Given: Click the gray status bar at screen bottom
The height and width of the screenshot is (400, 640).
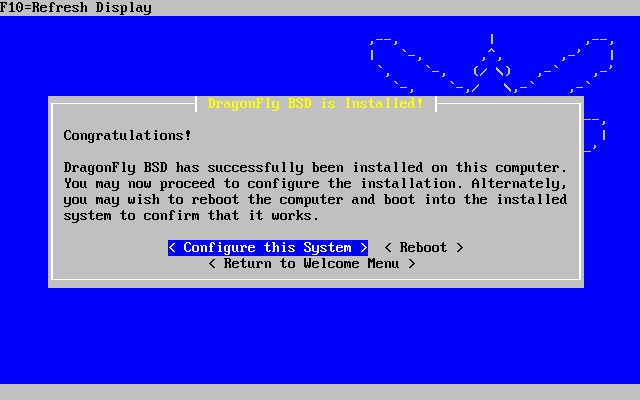Looking at the screenshot, I should 320,392.
